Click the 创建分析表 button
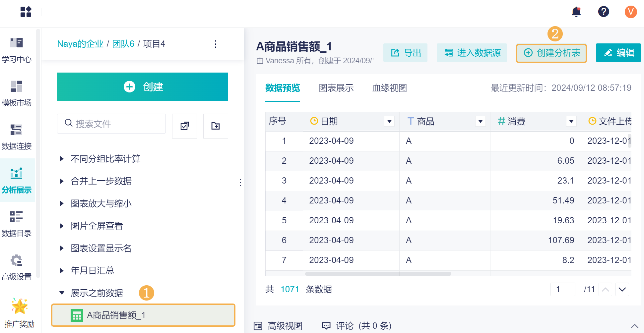Viewport: 644px width, 333px height. click(x=551, y=53)
